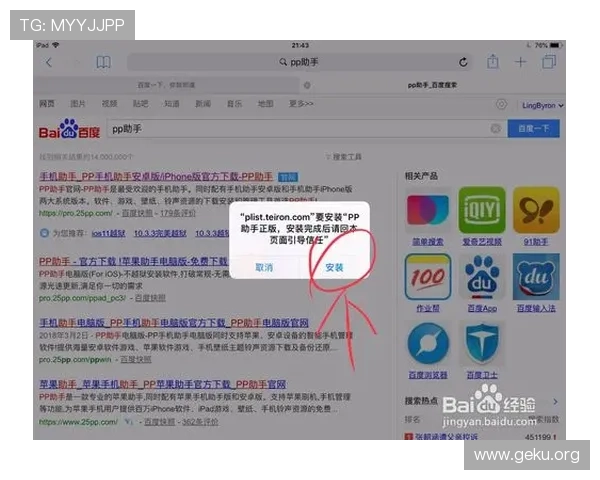
Task: Tap 安装 in the install dialog
Action: pyautogui.click(x=334, y=267)
